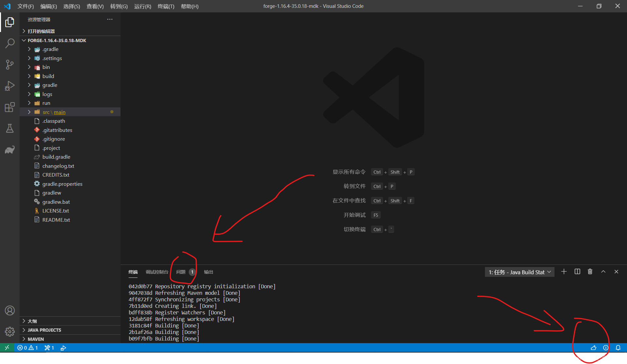
Task: Open the 查看(V) menu
Action: coord(95,6)
